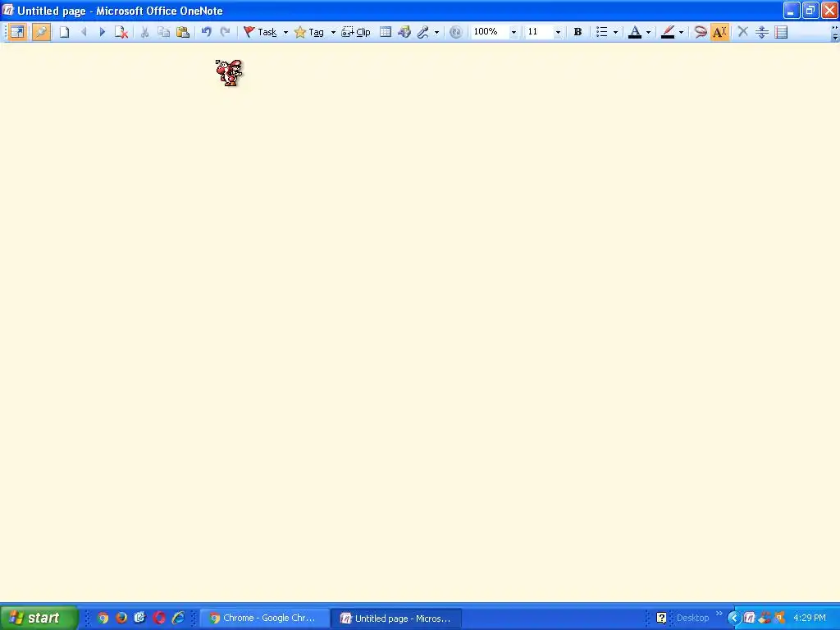Image resolution: width=840 pixels, height=630 pixels.
Task: Apply bulleted list formatting
Action: (x=602, y=32)
